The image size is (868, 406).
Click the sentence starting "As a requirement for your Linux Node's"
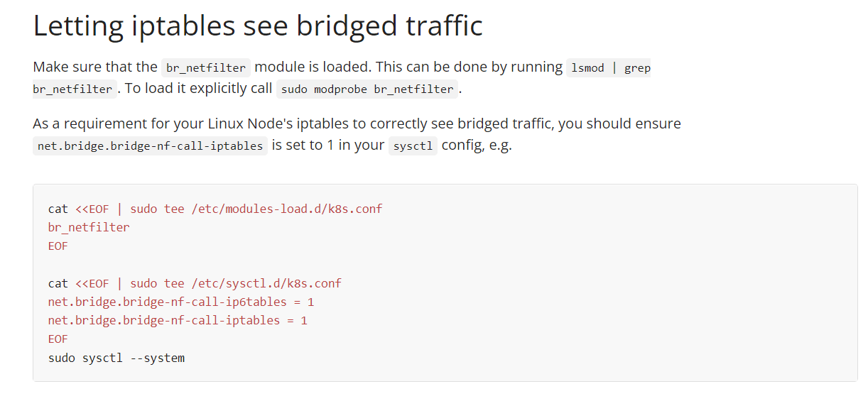(x=357, y=124)
